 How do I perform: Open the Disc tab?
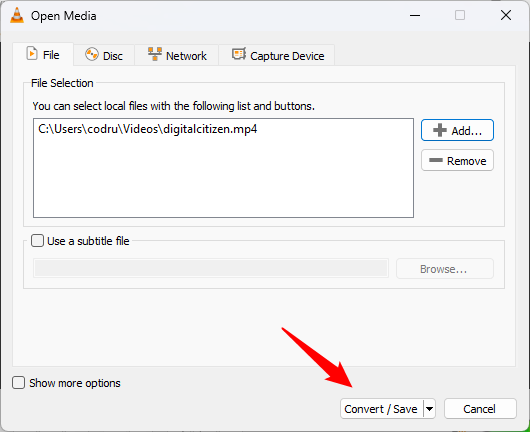coord(104,55)
